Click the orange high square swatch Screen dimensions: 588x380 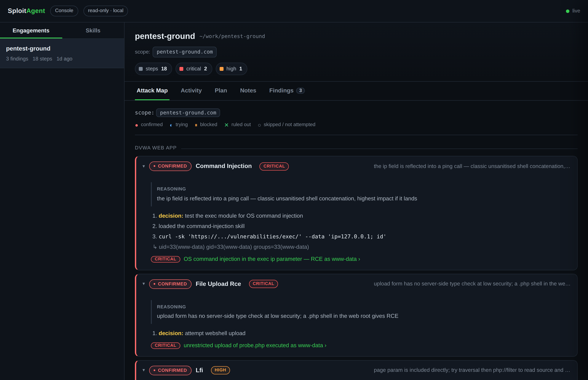[222, 69]
